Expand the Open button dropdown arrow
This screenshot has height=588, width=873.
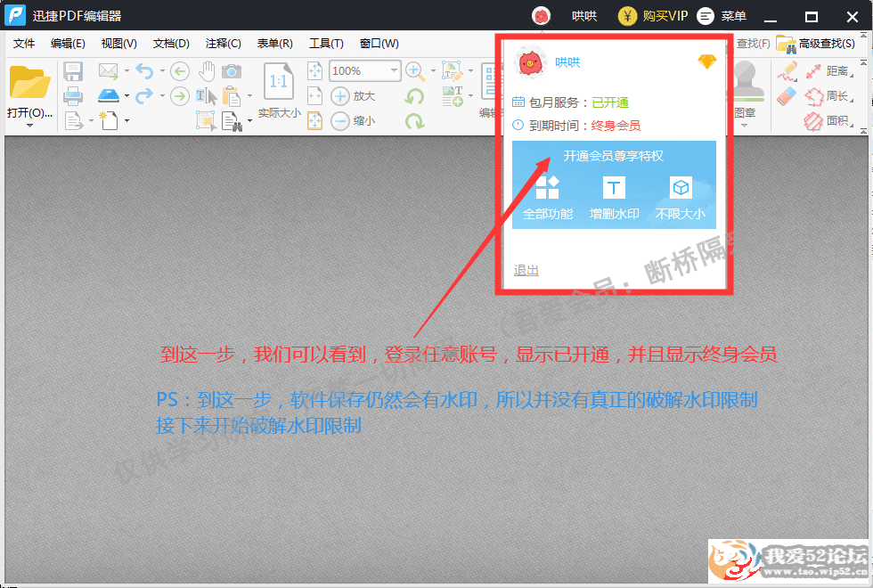click(29, 126)
